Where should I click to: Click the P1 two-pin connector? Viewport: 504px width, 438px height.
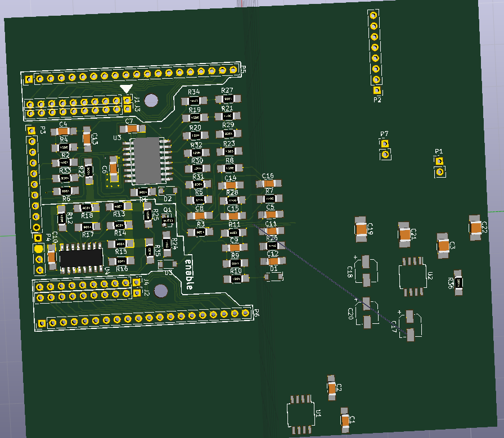tap(440, 167)
